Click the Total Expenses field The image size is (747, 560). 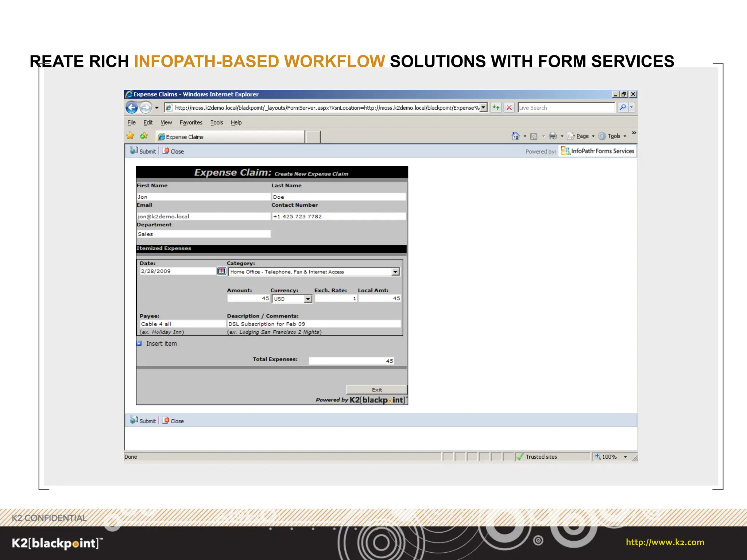pyautogui.click(x=351, y=361)
